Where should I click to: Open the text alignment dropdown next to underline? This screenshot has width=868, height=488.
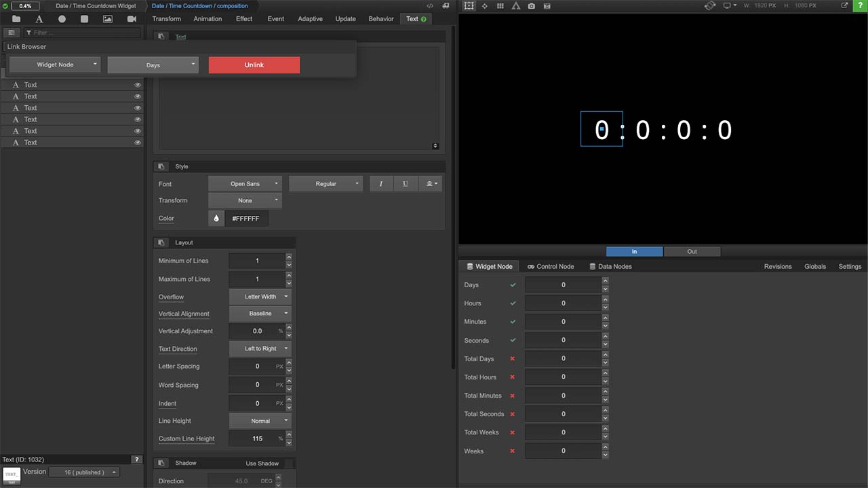(x=430, y=184)
